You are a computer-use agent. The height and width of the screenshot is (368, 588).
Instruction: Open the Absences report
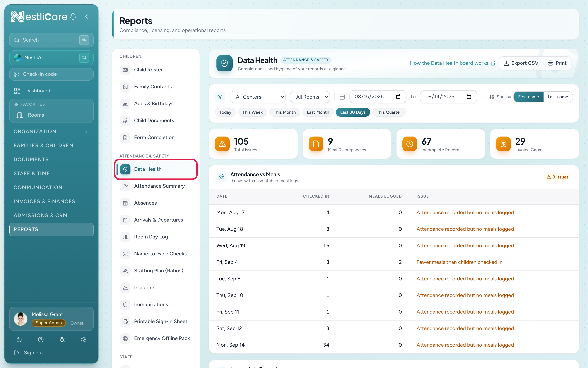(156, 203)
